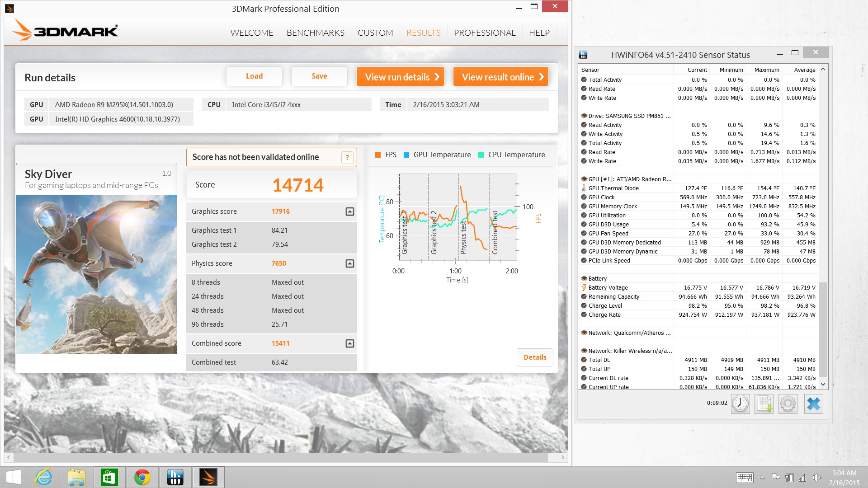
Task: Open the WELCOME tab in 3DMark
Action: coord(252,33)
